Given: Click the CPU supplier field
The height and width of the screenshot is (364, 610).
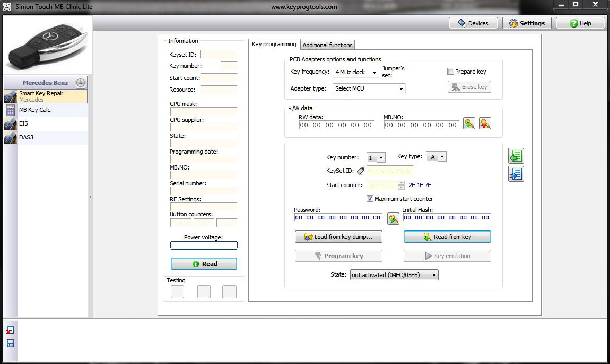Looking at the screenshot, I should point(204,127).
